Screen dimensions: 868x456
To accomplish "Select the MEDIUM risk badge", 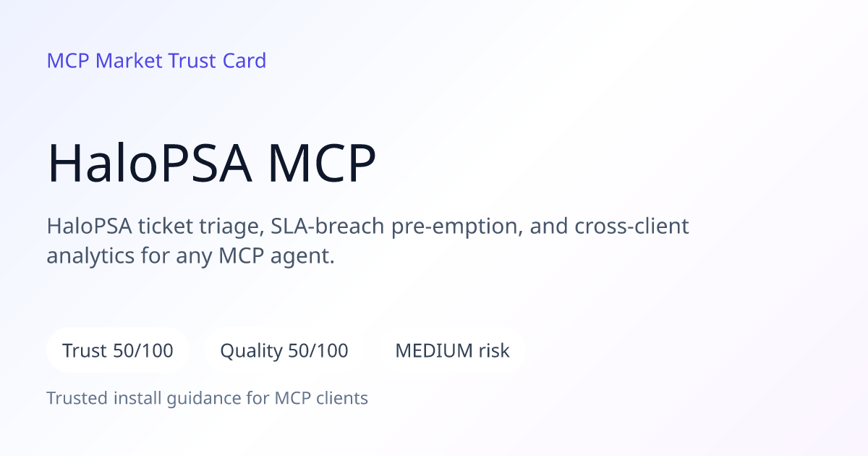I will point(452,351).
